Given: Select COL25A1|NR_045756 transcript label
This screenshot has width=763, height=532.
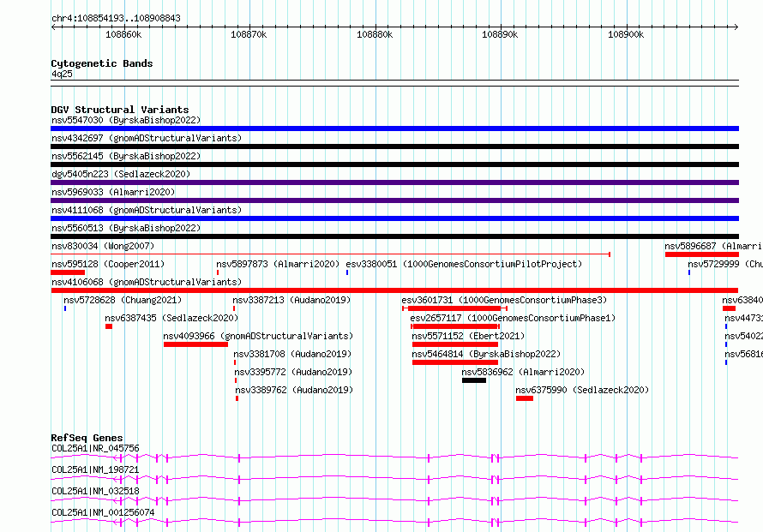Looking at the screenshot, I should (95, 448).
